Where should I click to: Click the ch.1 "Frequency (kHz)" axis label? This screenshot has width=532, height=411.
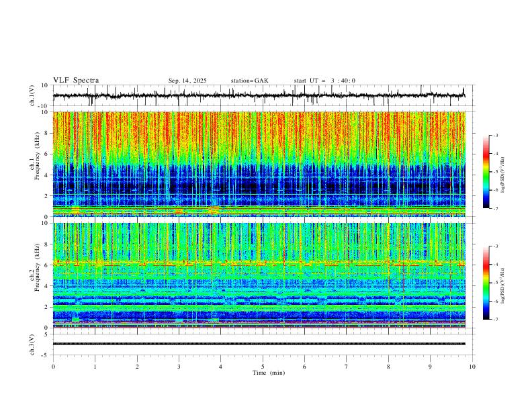(x=38, y=156)
